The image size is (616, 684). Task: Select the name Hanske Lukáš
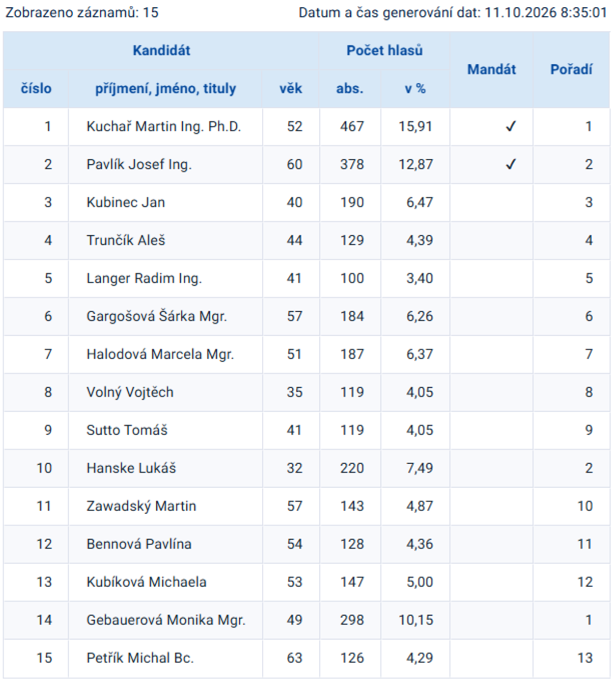[x=131, y=468]
